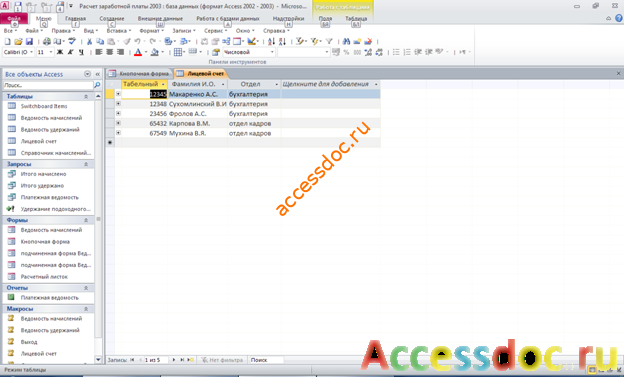Click the Align right icon
624x377 pixels.
tap(120, 52)
